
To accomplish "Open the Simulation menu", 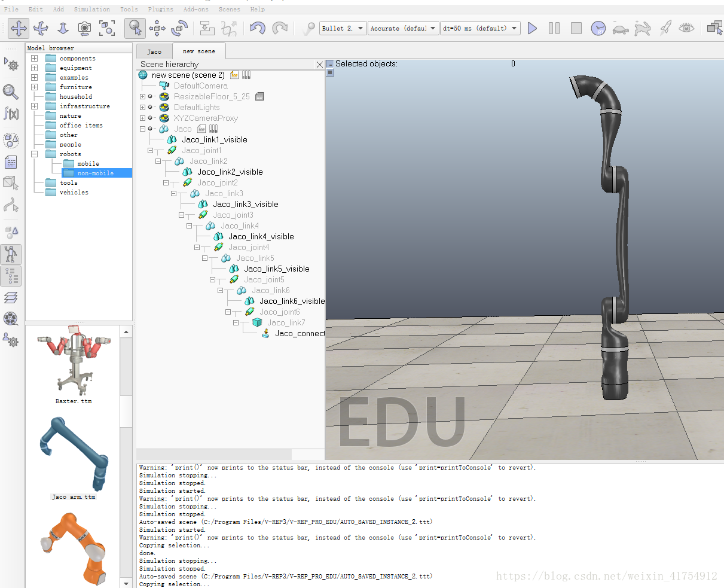I will [x=91, y=9].
